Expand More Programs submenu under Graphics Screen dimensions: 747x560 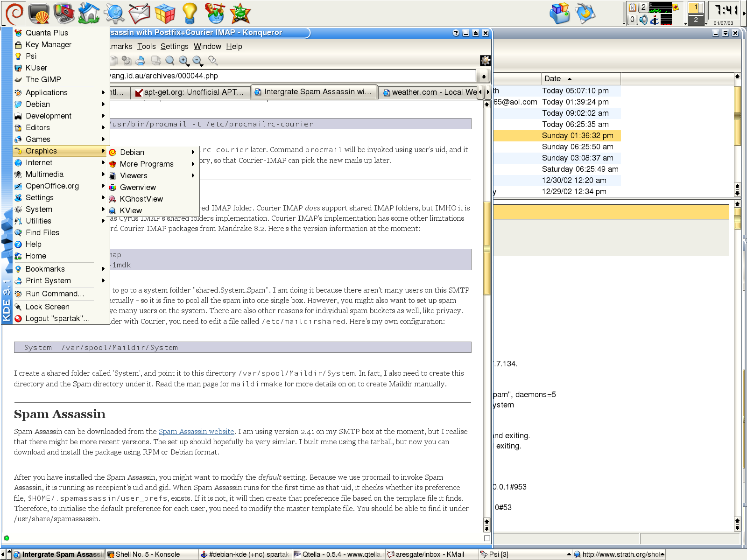click(153, 164)
